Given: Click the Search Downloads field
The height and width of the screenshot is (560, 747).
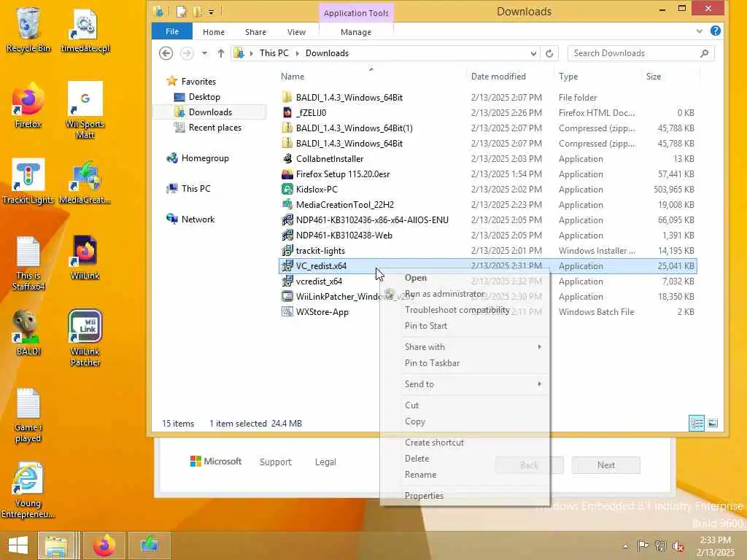Looking at the screenshot, I should click(640, 53).
